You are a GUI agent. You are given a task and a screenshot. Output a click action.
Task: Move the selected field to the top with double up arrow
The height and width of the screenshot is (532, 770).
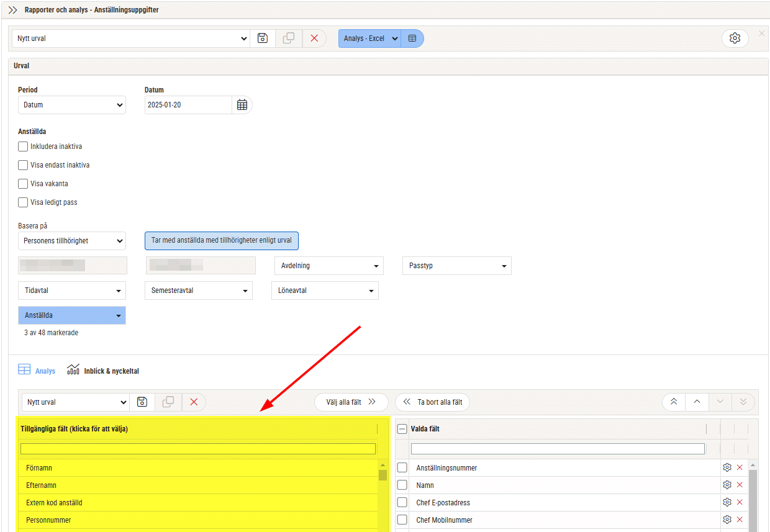tap(674, 402)
